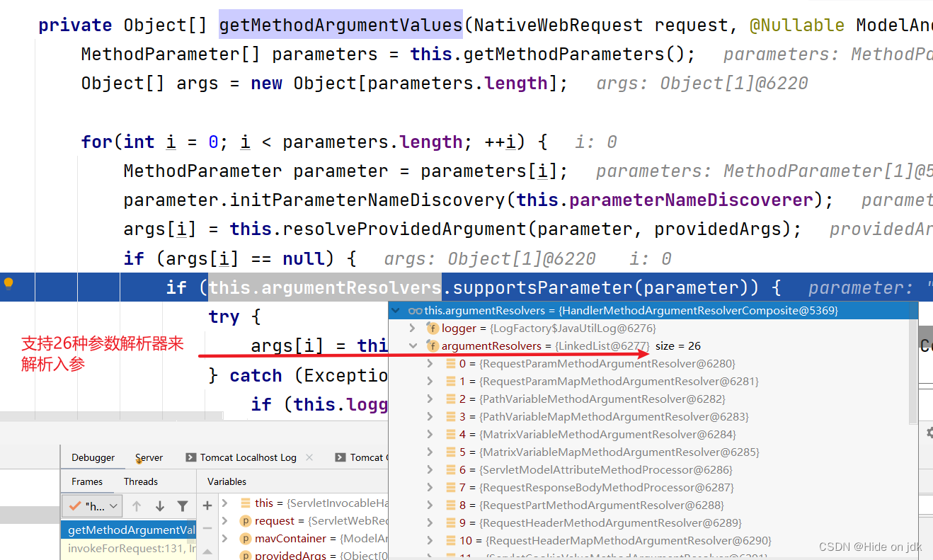Click the down-arrow next frame icon
This screenshot has height=560, width=933.
pyautogui.click(x=160, y=507)
